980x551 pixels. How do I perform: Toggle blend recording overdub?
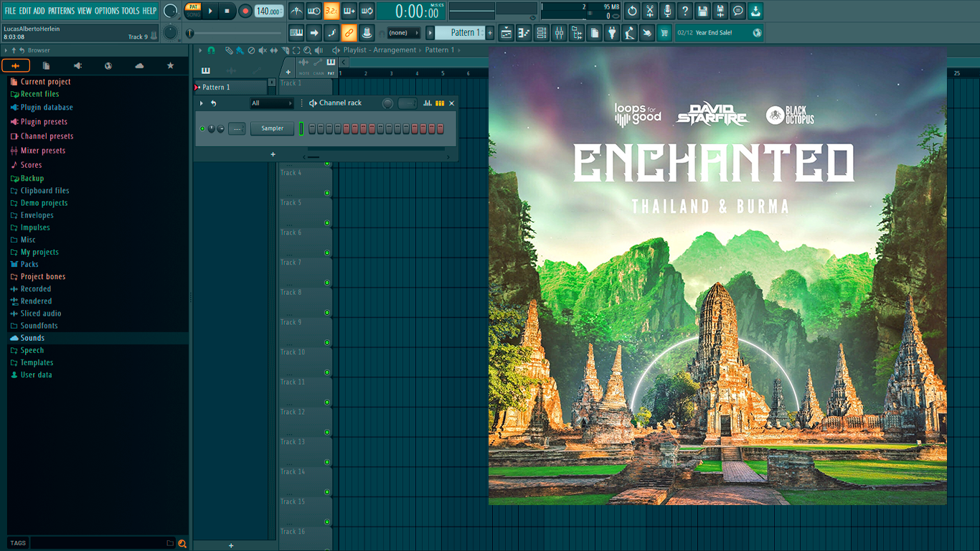coord(349,11)
